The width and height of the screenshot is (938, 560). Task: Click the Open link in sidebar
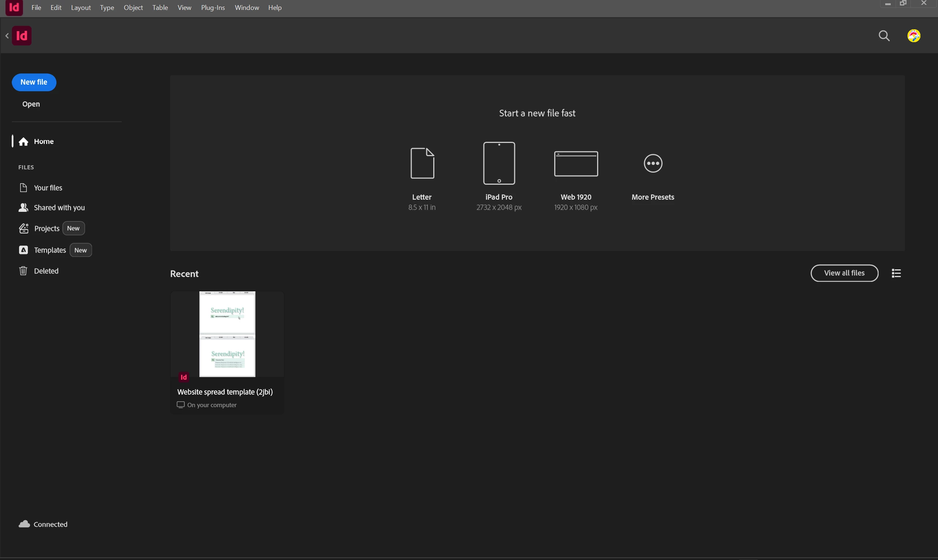[x=31, y=104]
